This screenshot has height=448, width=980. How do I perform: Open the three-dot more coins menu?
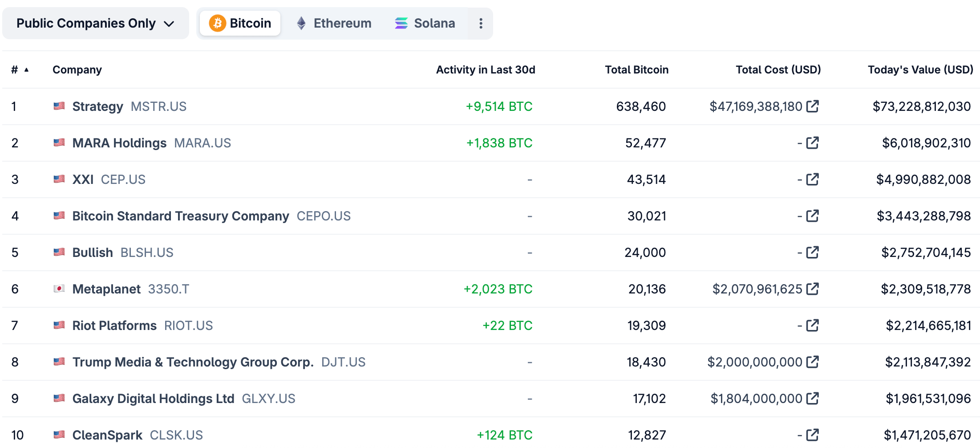coord(481,23)
